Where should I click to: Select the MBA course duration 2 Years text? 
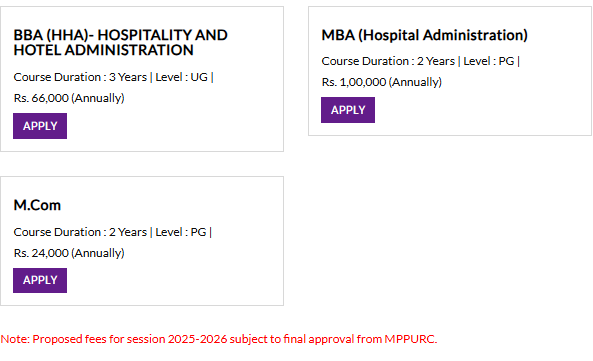[x=436, y=61]
